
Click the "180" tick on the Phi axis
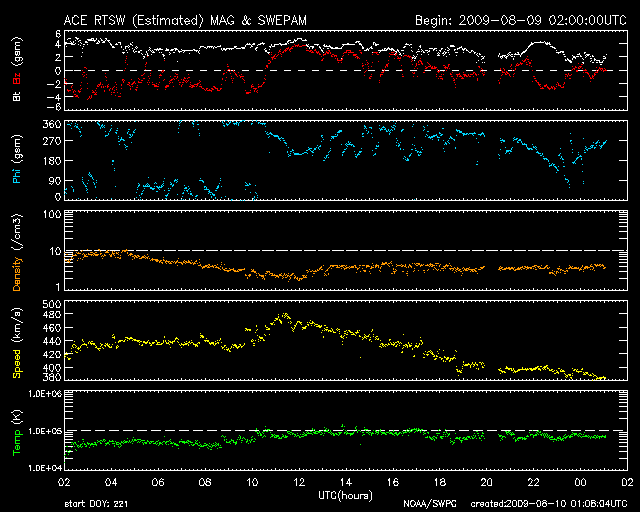coord(52,161)
